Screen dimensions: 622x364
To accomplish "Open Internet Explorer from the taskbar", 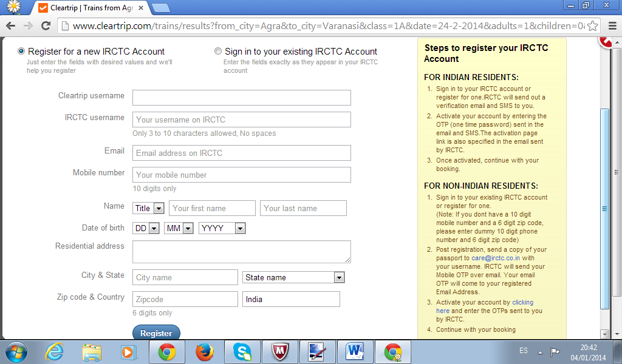I will (54, 352).
